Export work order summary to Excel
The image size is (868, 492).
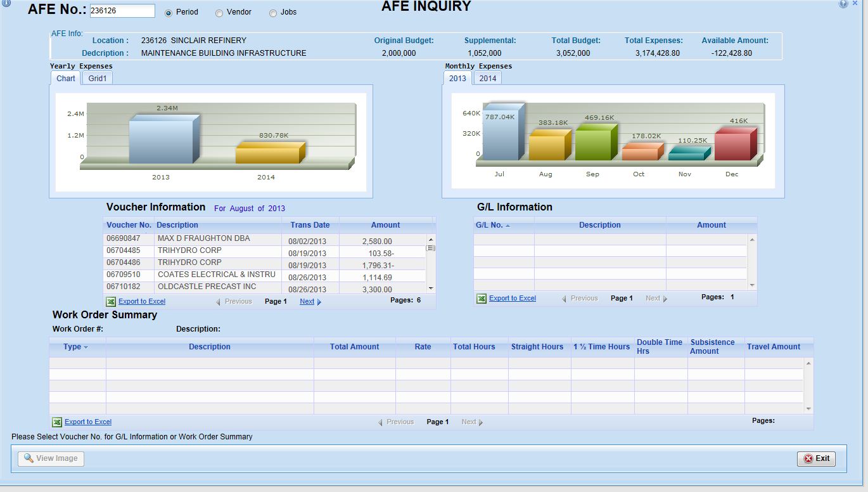click(88, 422)
